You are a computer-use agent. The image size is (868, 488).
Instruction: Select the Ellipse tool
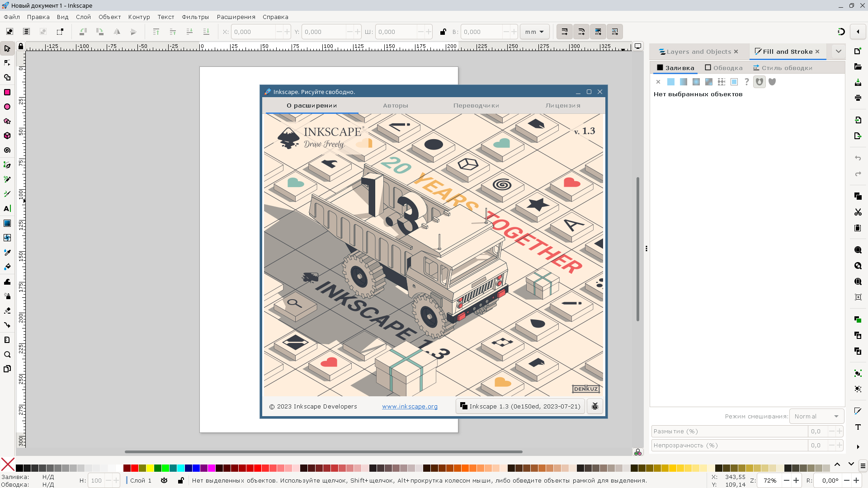7,107
